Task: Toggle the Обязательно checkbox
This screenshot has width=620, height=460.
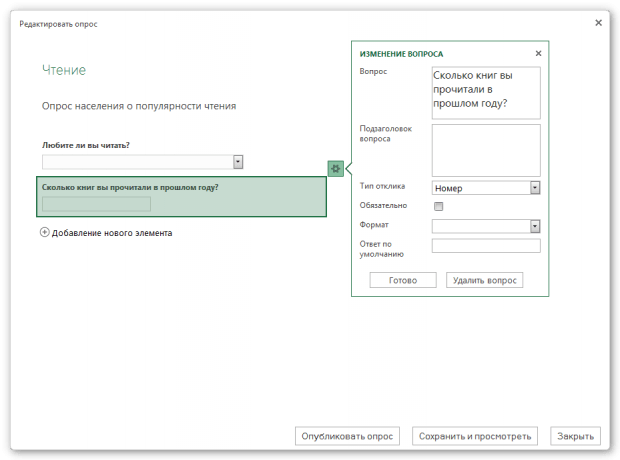Action: (438, 206)
